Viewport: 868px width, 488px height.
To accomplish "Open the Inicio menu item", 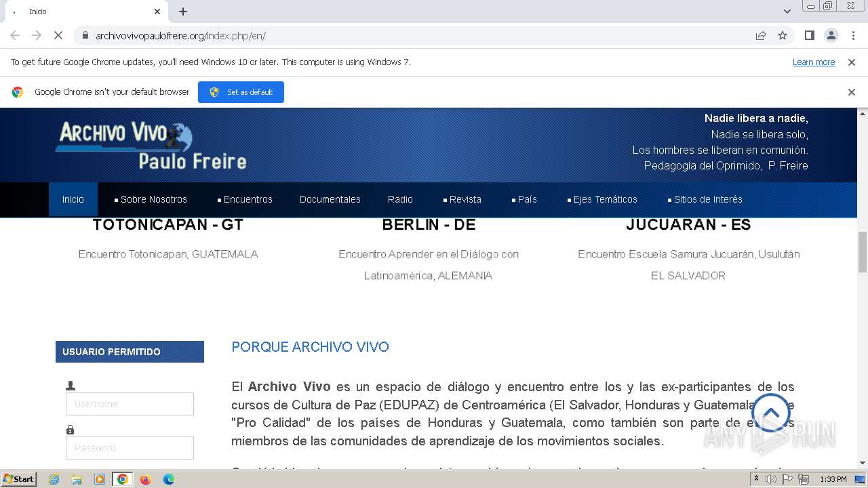I will click(x=73, y=199).
